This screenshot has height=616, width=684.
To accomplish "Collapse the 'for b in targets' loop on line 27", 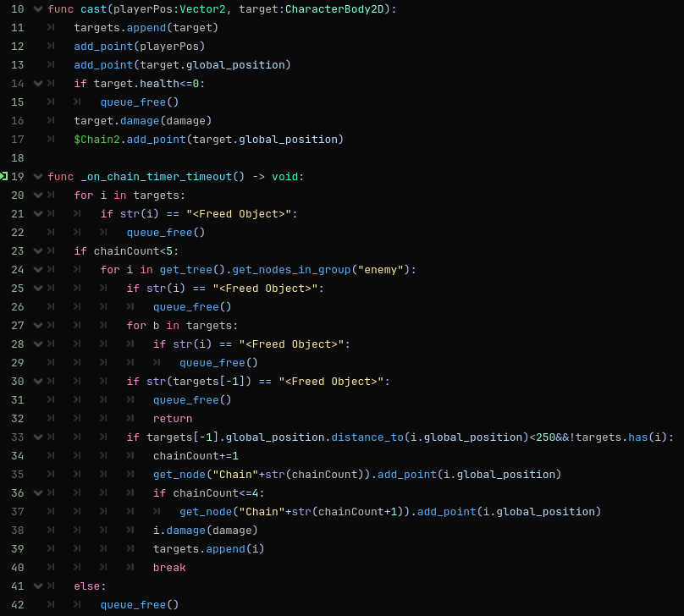I will click(37, 326).
